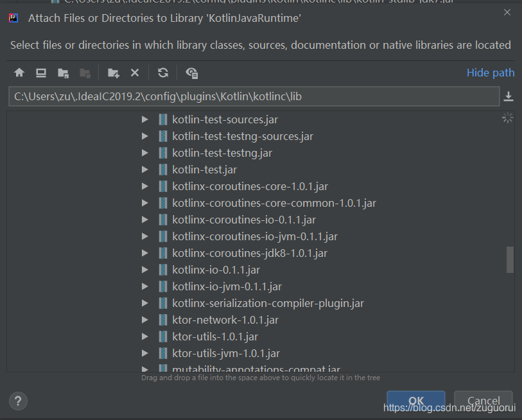Click the vertical scrollbar thumb

(x=510, y=260)
